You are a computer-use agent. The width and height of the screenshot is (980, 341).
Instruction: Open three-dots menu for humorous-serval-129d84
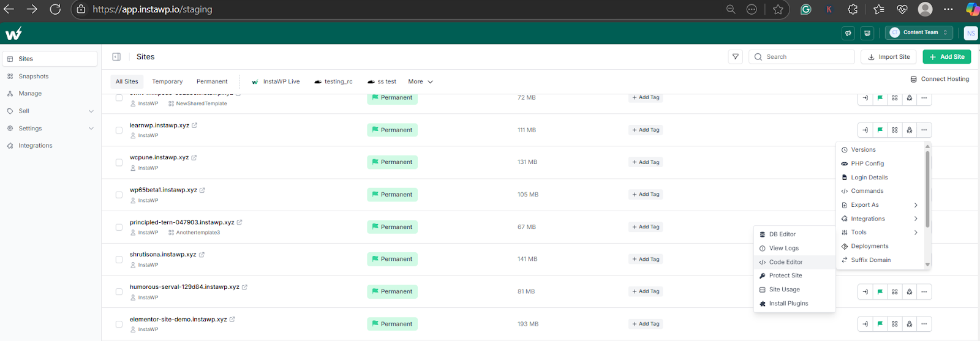[x=924, y=291]
